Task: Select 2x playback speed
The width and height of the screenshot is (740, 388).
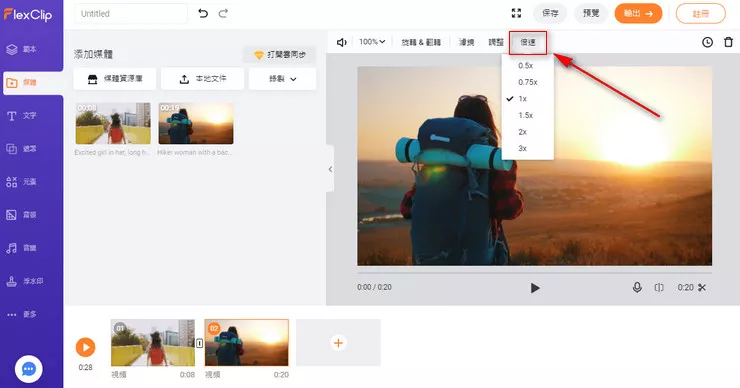Action: (x=528, y=132)
